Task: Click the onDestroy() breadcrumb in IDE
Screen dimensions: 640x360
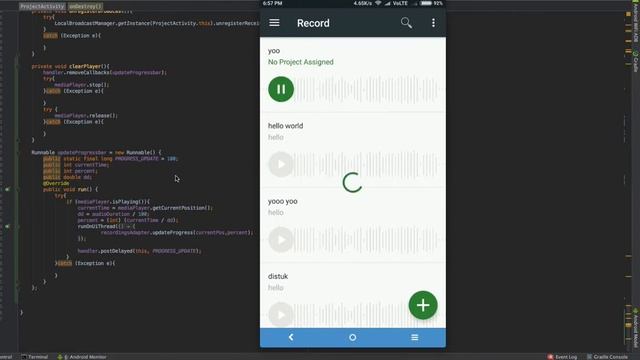Action: (85, 6)
